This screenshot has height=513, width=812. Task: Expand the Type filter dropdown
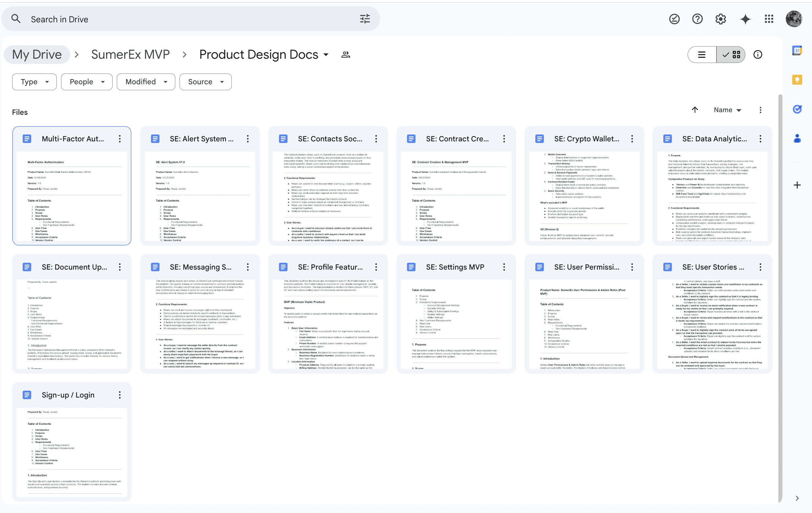click(34, 82)
